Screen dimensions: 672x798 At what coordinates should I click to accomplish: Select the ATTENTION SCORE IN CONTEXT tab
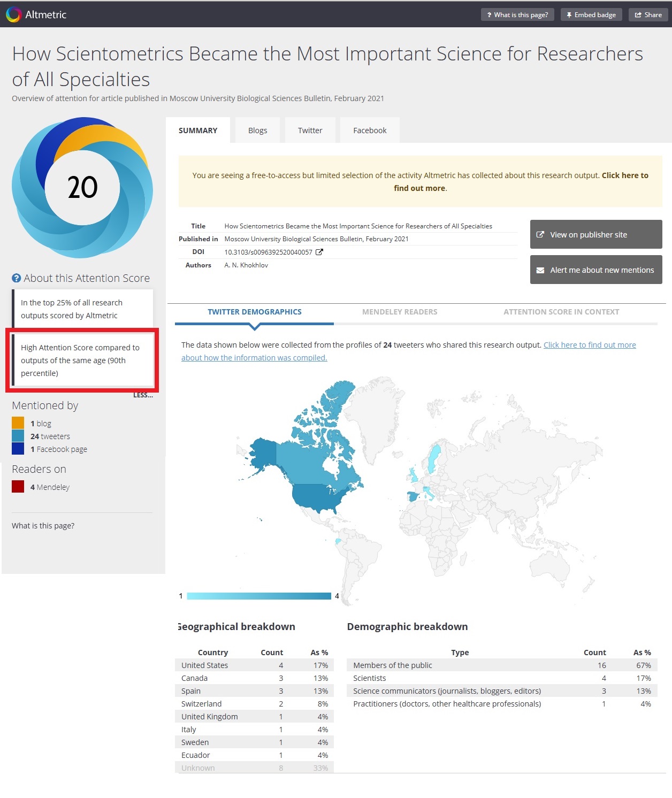pos(561,312)
